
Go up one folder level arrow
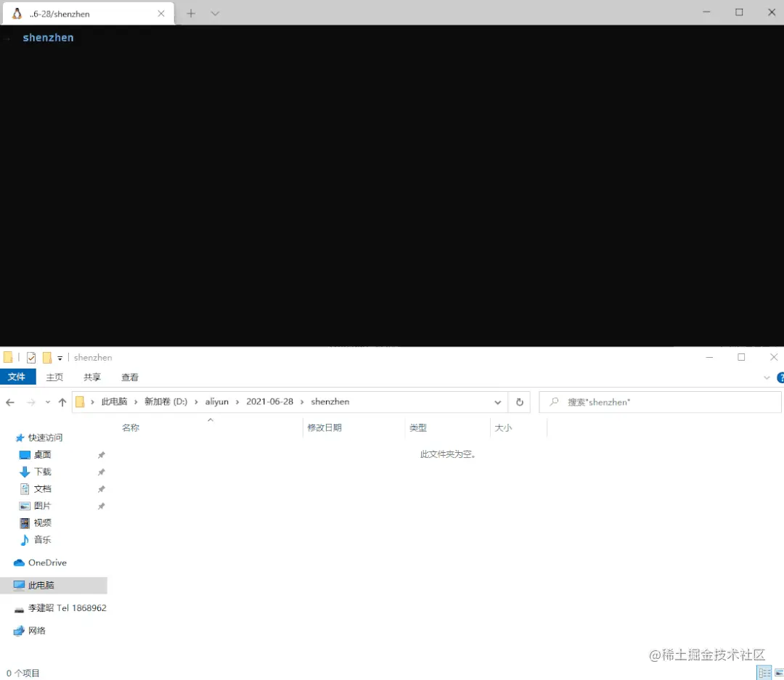62,402
